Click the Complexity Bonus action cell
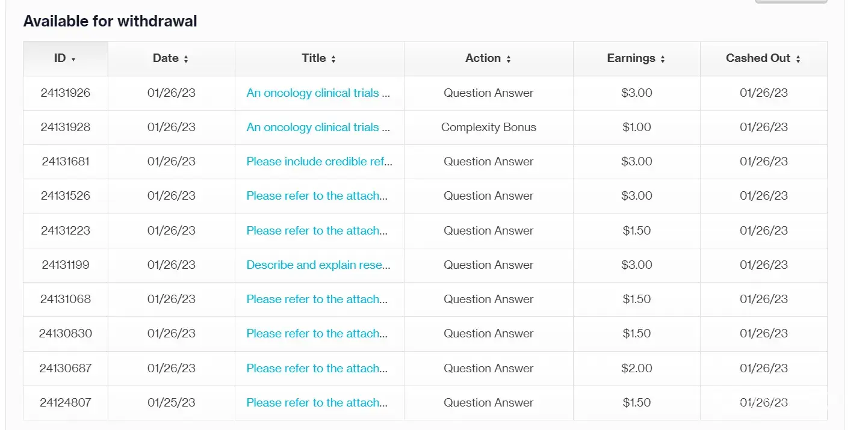 (x=488, y=127)
